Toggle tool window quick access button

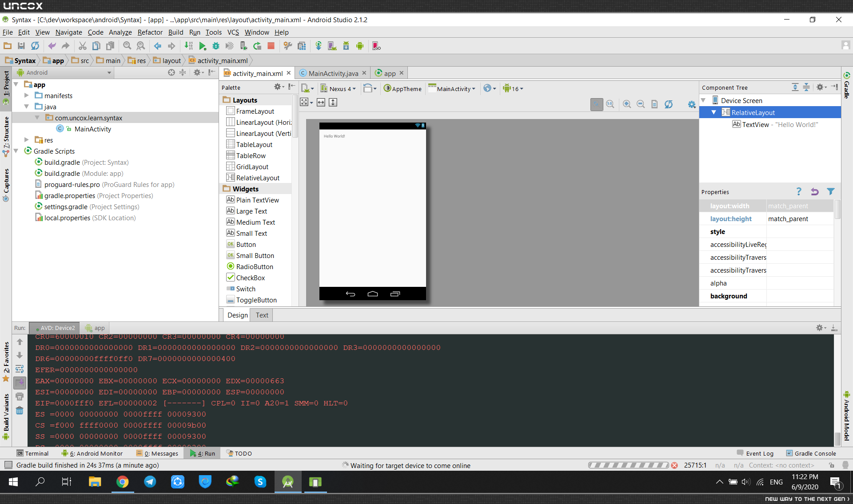[8, 465]
